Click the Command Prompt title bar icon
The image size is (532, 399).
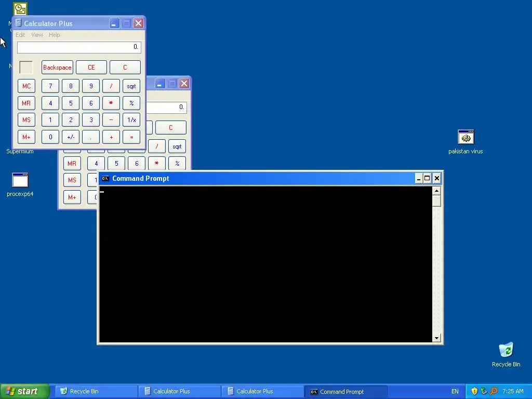pos(105,179)
